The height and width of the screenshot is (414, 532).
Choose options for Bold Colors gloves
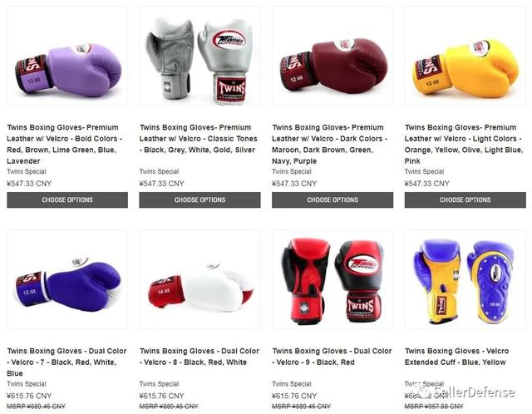[67, 200]
